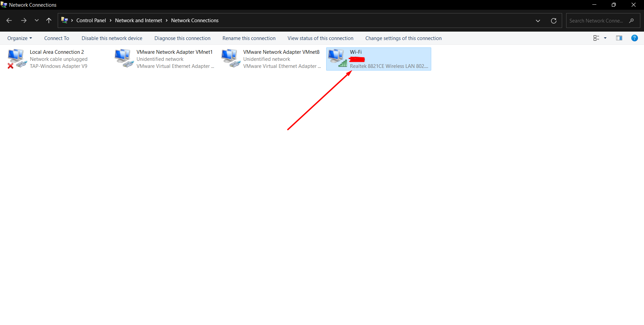Click the Network cable unplugged status text

tap(58, 59)
